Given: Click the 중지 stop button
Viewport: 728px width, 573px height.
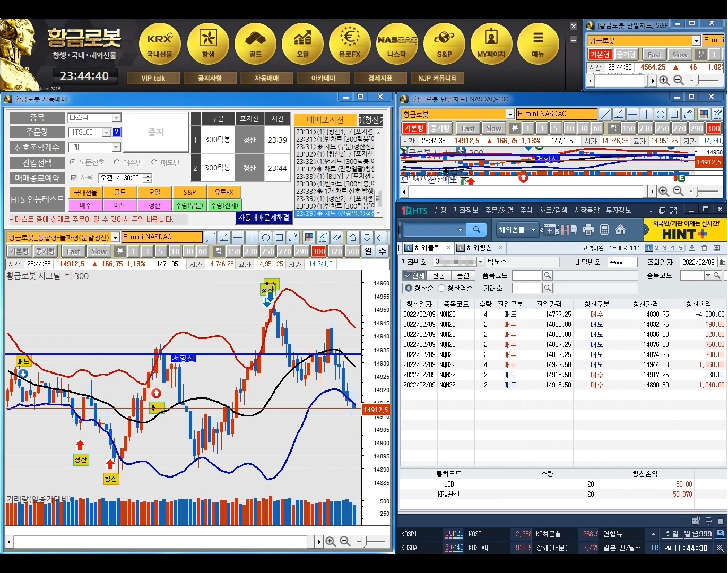Looking at the screenshot, I should tap(155, 133).
